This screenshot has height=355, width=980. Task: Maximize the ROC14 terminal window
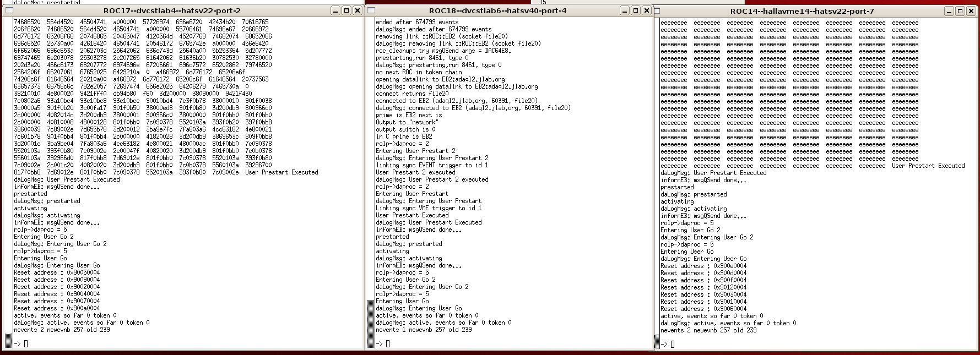point(960,11)
